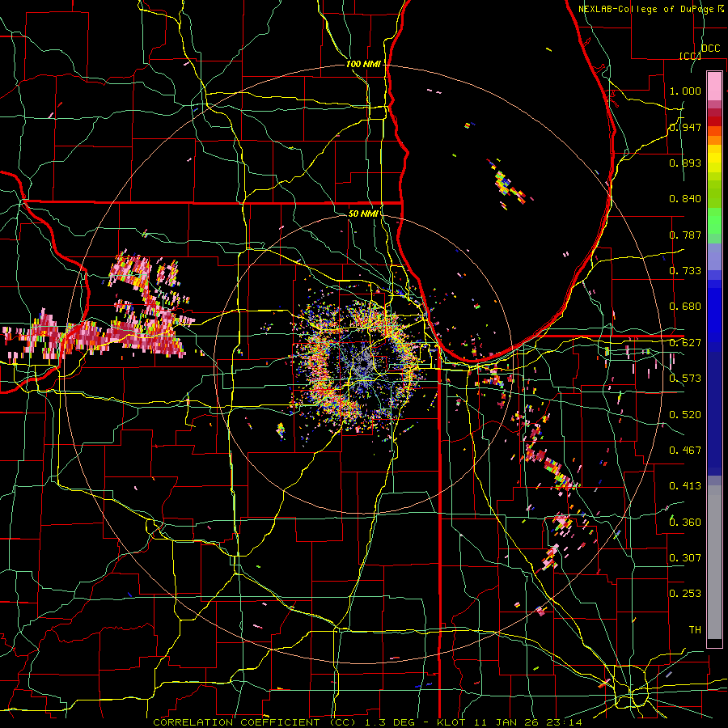The height and width of the screenshot is (728, 728).
Task: Pick the gray segment of the color scale
Action: (x=714, y=562)
